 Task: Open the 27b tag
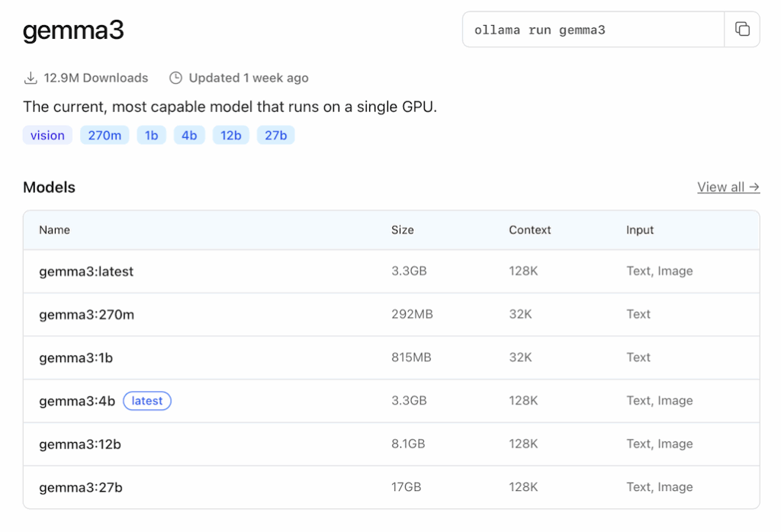(x=275, y=136)
